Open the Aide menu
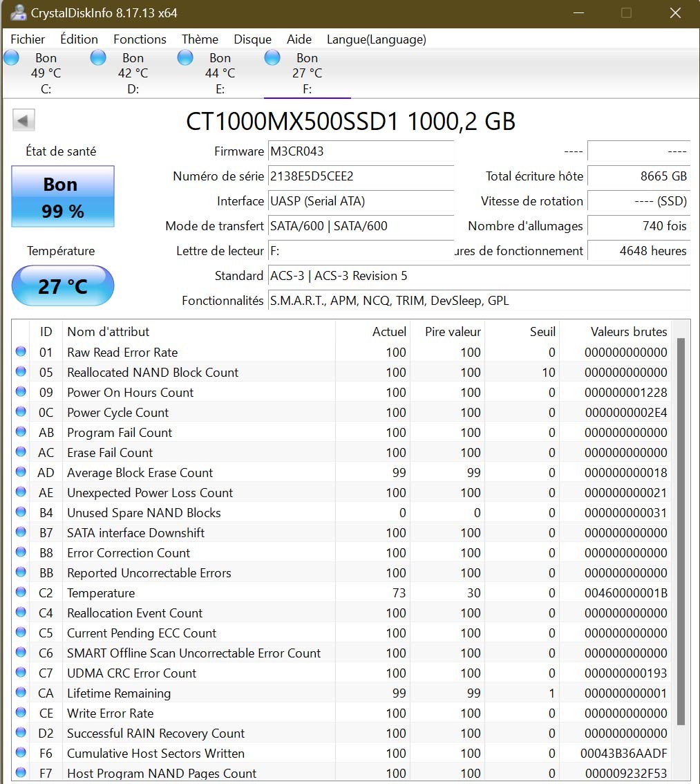 point(299,39)
